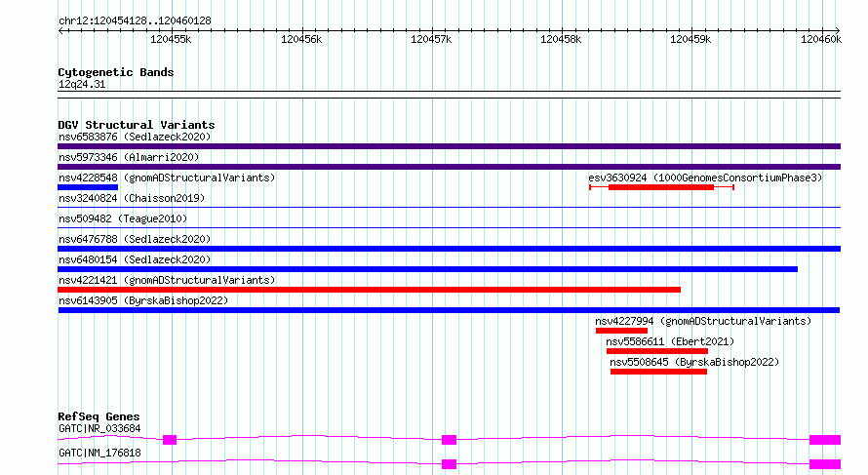Open nsv4221421 (gnomADStructuralVariants) label
Image resolution: width=868 pixels, height=475 pixels.
click(167, 280)
